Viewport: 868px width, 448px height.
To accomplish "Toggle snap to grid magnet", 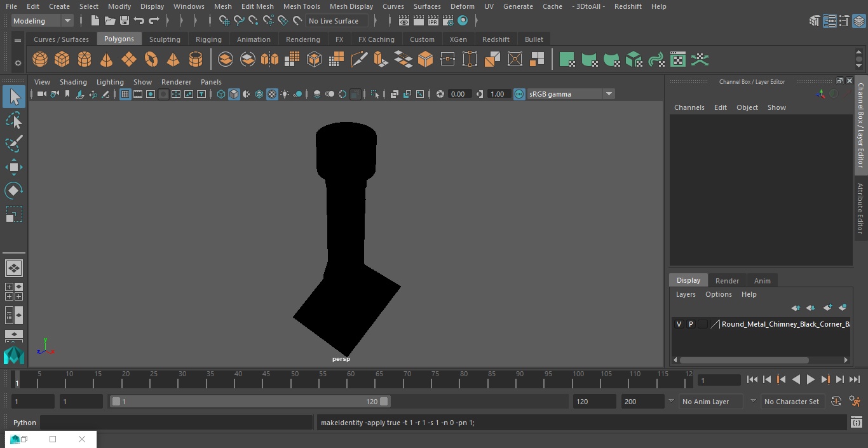I will click(224, 21).
